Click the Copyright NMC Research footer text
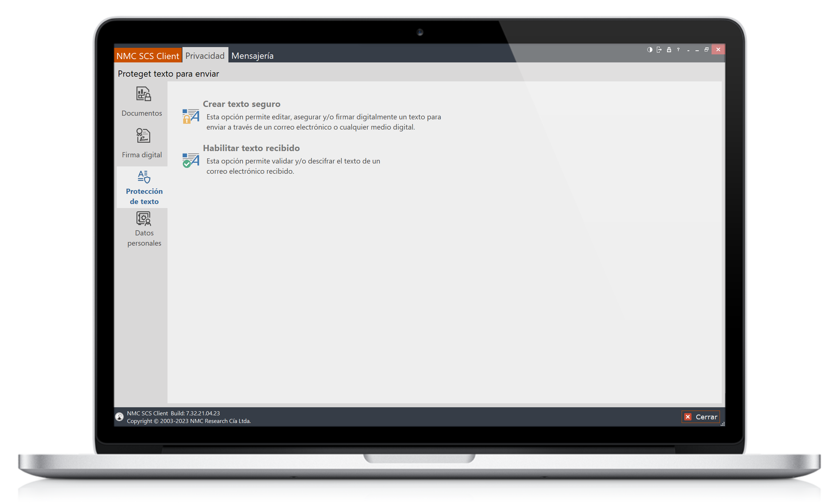This screenshot has width=840, height=504. pyautogui.click(x=189, y=421)
